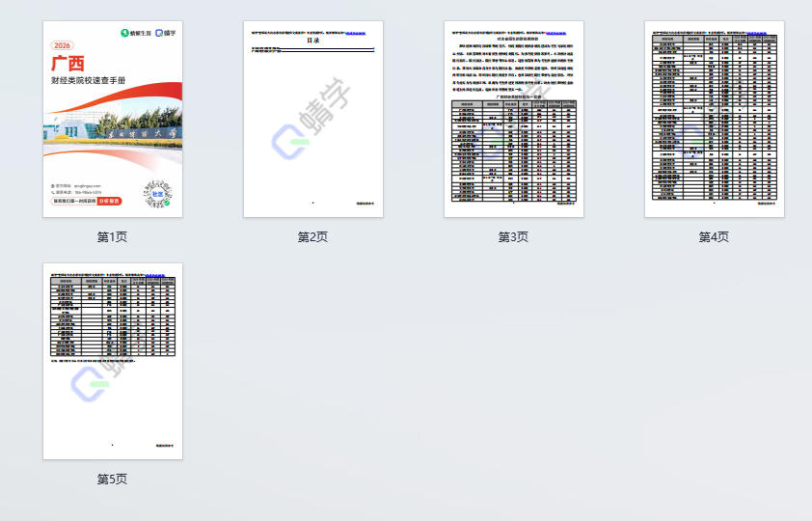Click the 2026 badge on the cover
The width and height of the screenshot is (812, 521).
coord(63,45)
